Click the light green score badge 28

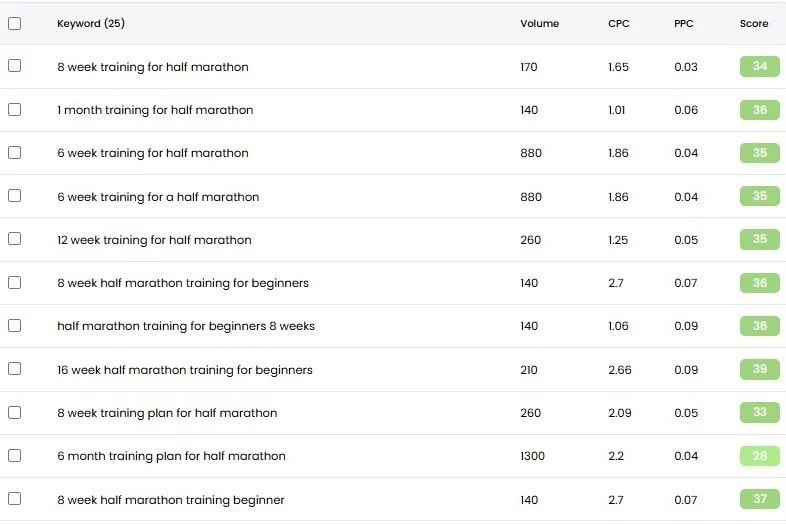pyautogui.click(x=760, y=456)
